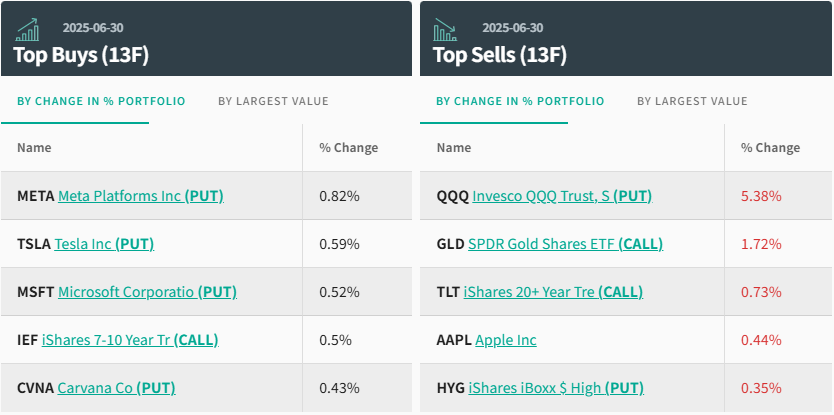Select Top Sells 'By Change in % Portfolio' tab
The width and height of the screenshot is (834, 415).
520,101
